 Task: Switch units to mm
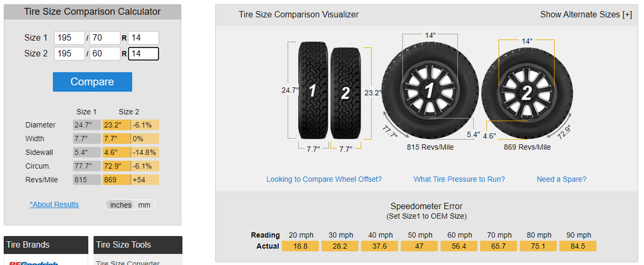pos(144,205)
